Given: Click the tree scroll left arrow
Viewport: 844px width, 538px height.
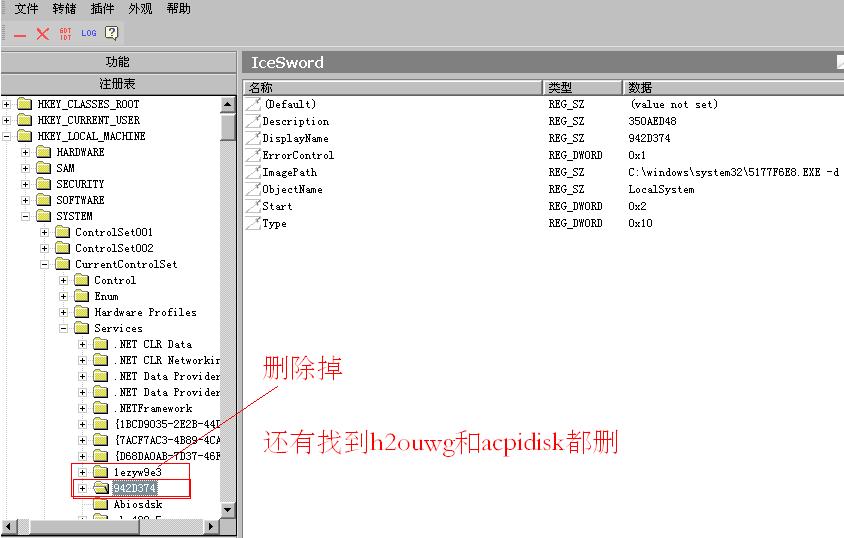Looking at the screenshot, I should (x=9, y=527).
